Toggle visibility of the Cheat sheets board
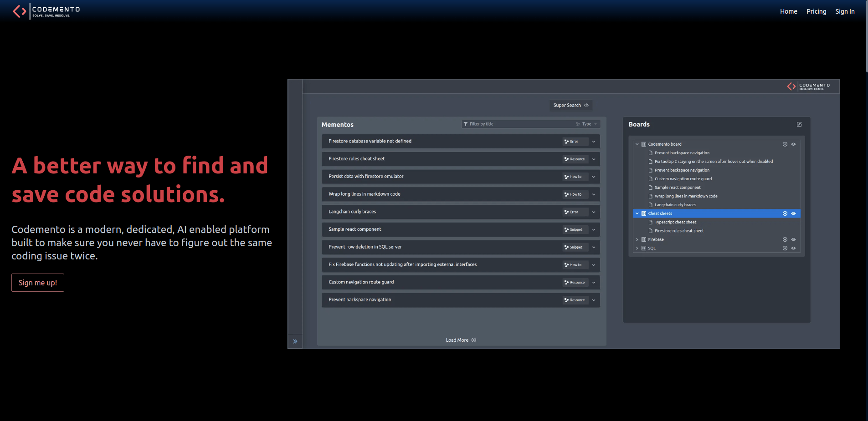Viewport: 868px width, 421px height. [x=793, y=213]
